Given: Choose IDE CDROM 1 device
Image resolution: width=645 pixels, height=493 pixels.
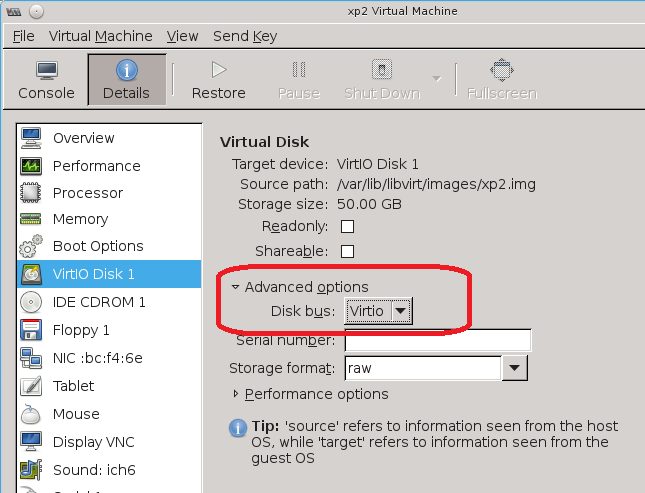Looking at the screenshot, I should [x=99, y=301].
